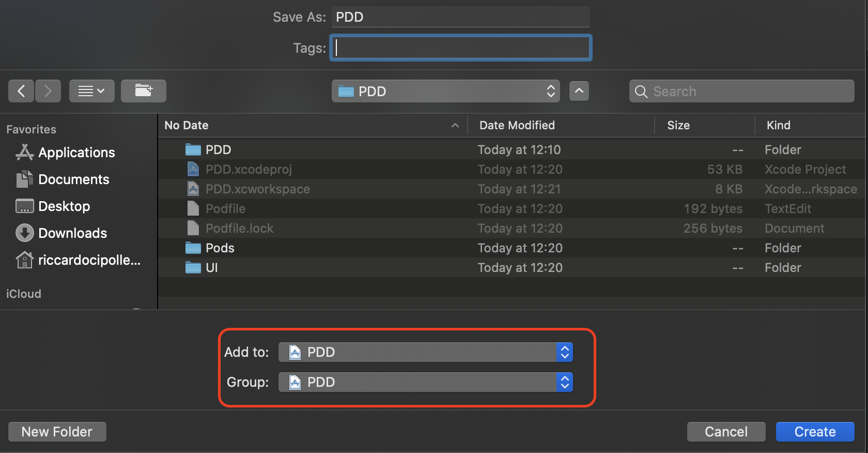Click the Today at 12:21 date cell
868x453 pixels.
519,189
